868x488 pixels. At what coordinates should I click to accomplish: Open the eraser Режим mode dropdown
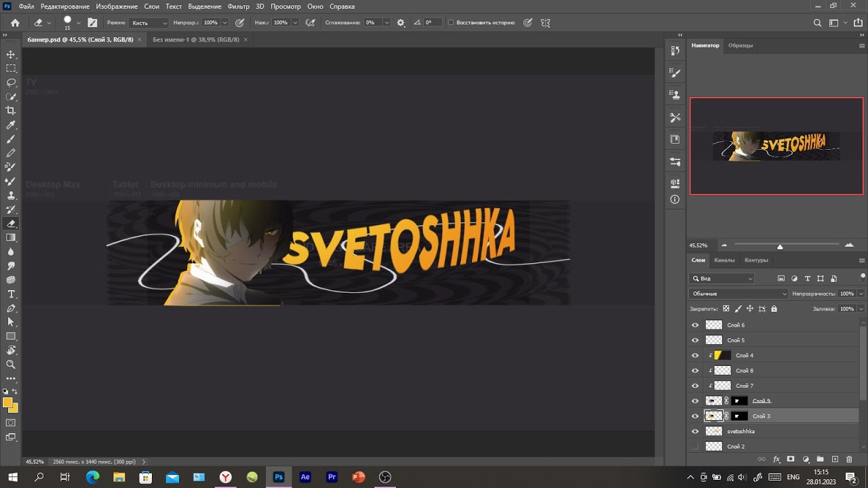click(x=149, y=22)
